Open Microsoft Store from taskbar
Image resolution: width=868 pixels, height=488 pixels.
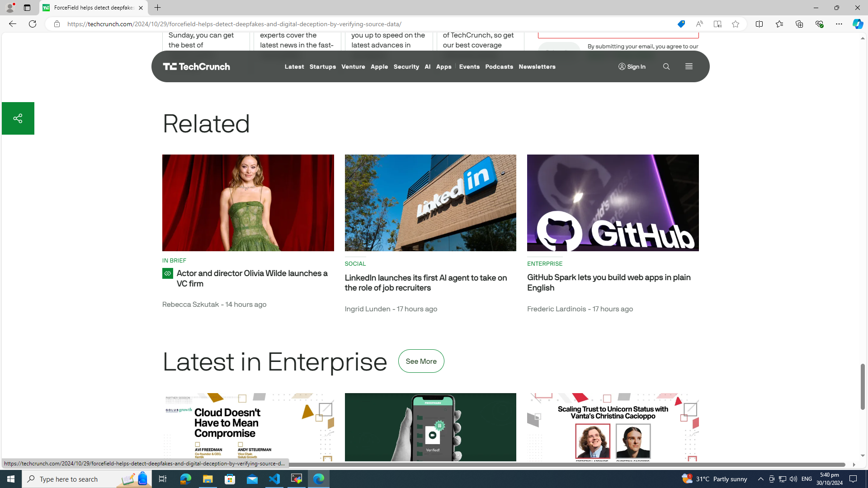230,479
